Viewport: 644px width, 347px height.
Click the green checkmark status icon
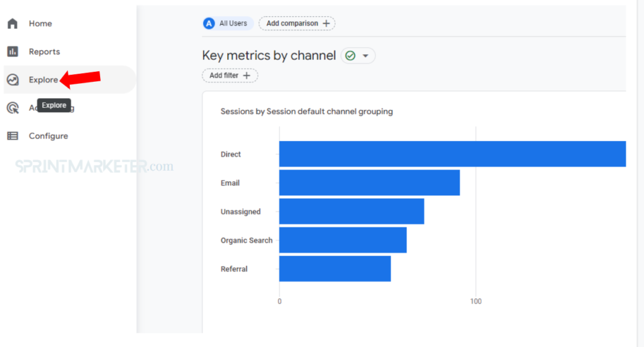[x=350, y=56]
